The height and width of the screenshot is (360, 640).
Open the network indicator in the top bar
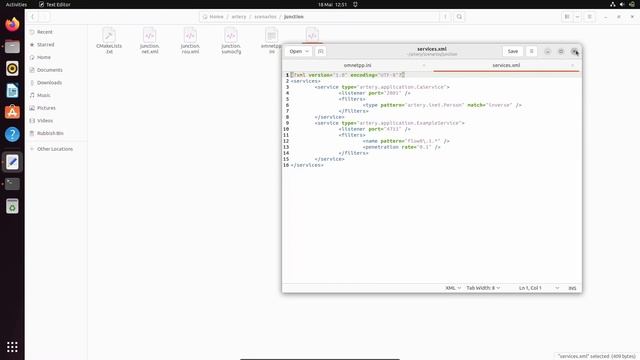click(613, 4)
